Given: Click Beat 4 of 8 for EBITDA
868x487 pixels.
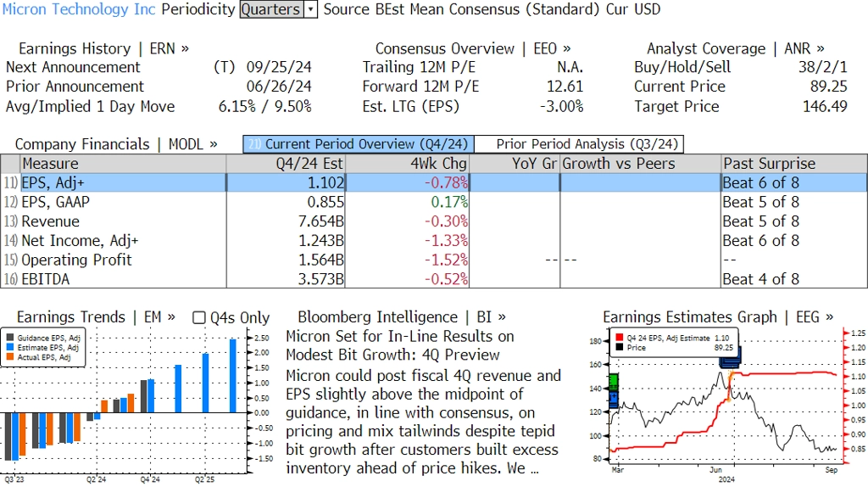Looking at the screenshot, I should pyautogui.click(x=761, y=279).
